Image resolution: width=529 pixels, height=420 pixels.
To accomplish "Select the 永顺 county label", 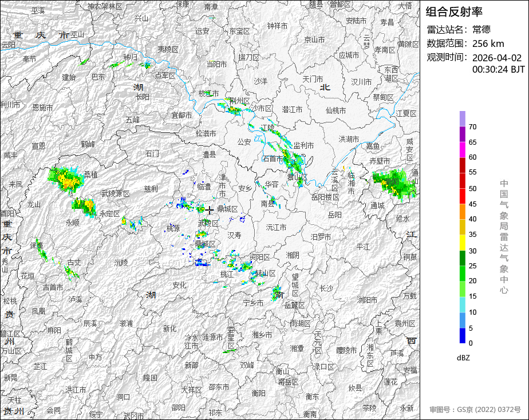I will (x=73, y=222).
